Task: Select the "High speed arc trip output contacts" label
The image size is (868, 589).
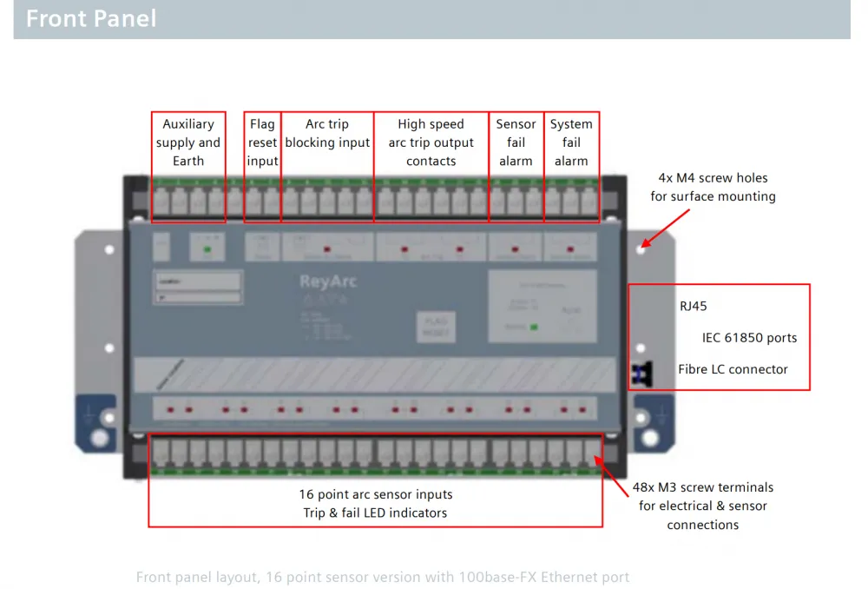Action: (x=431, y=142)
